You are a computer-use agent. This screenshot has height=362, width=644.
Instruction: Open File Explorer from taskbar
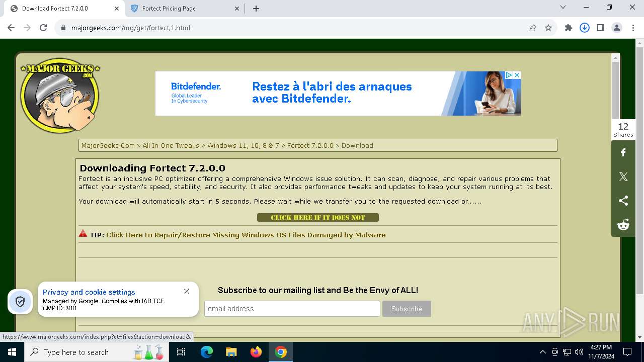231,352
